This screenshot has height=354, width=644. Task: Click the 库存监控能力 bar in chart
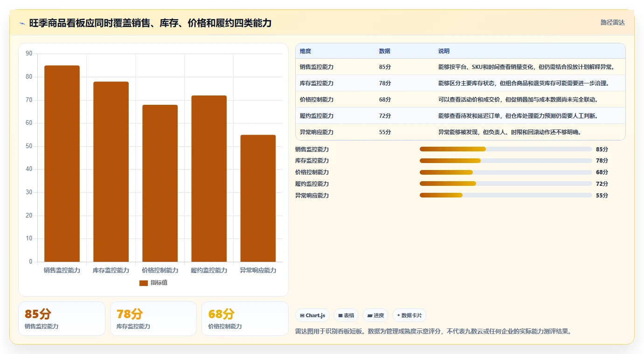coord(111,172)
